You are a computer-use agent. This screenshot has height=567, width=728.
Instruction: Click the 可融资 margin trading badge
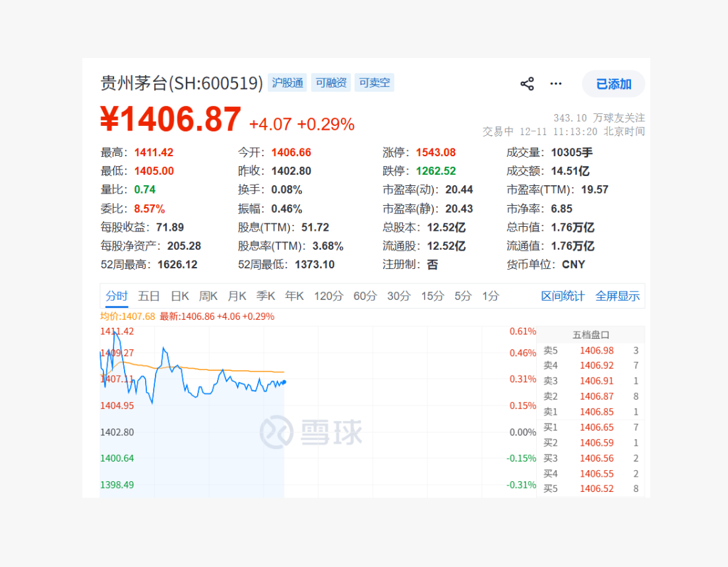[x=330, y=82]
